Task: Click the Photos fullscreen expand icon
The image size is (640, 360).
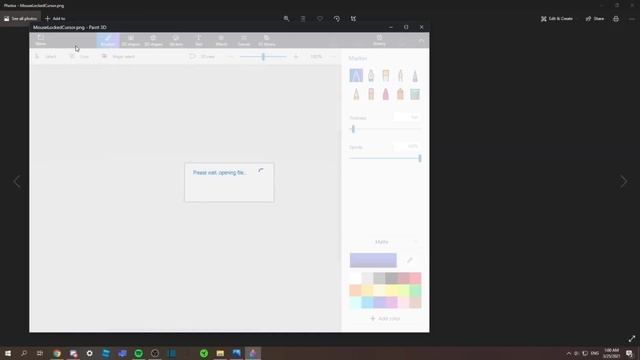Action: tap(632, 338)
